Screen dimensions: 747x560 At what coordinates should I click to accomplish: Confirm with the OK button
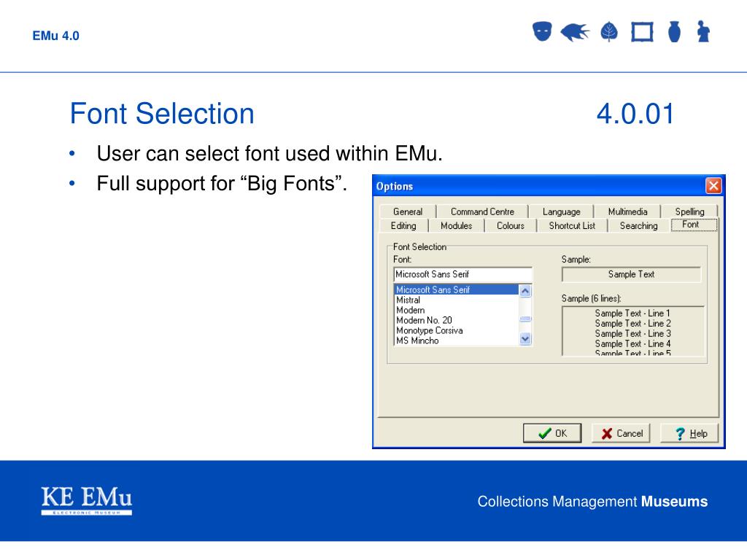552,433
